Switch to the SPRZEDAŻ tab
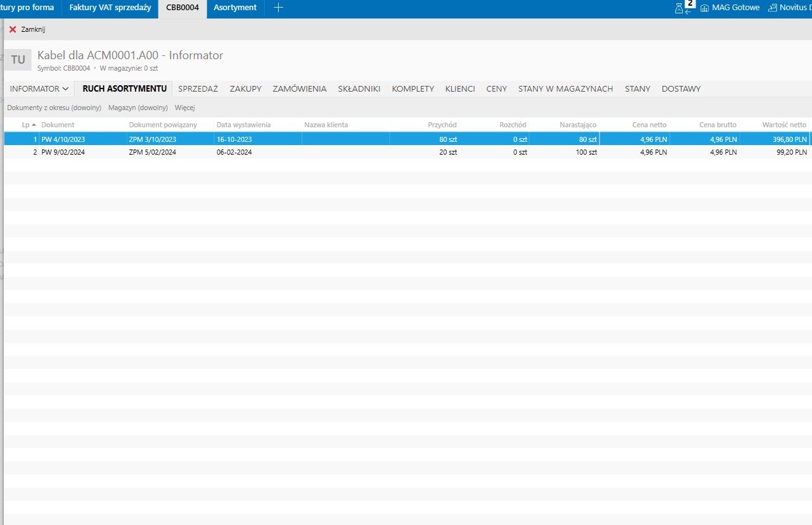812x525 pixels. (198, 89)
